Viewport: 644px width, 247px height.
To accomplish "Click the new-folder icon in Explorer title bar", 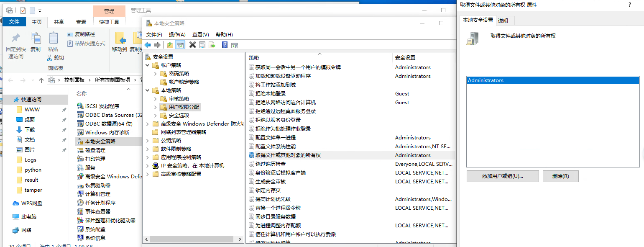I will point(32,10).
